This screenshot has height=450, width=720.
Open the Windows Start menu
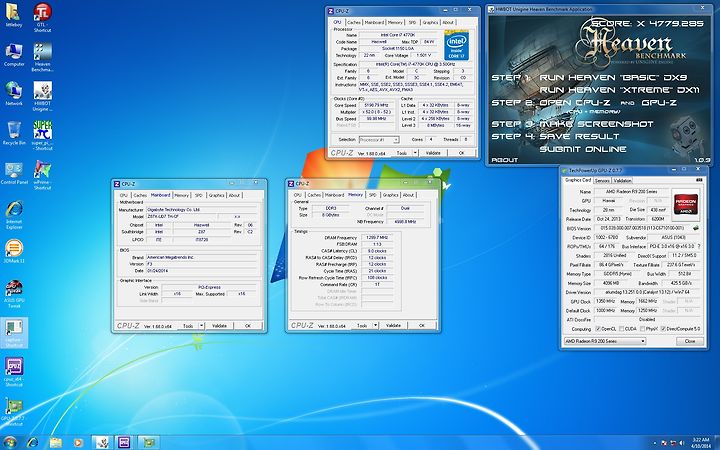pos(10,442)
